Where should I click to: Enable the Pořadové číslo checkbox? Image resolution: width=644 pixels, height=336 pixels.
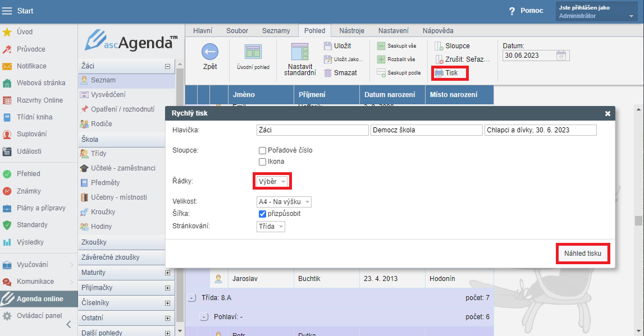point(262,150)
